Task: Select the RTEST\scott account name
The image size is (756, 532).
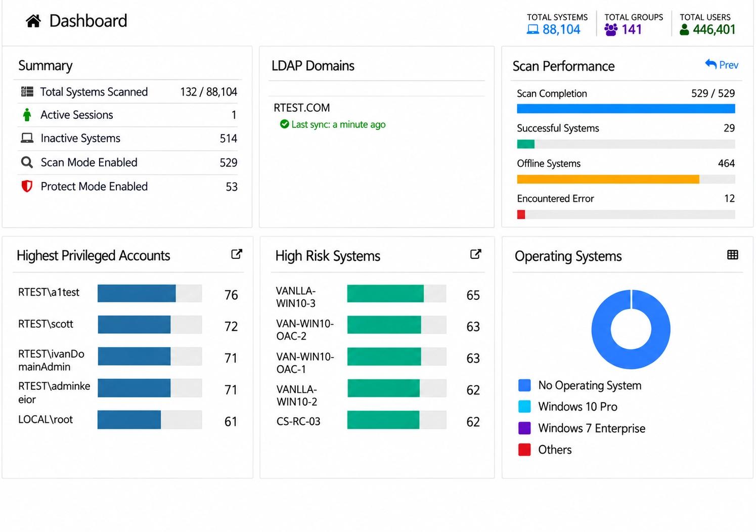Action: (x=46, y=324)
